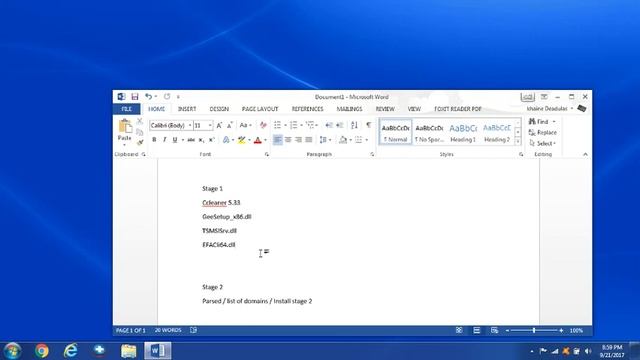Open Chrome from the taskbar

coord(41,351)
